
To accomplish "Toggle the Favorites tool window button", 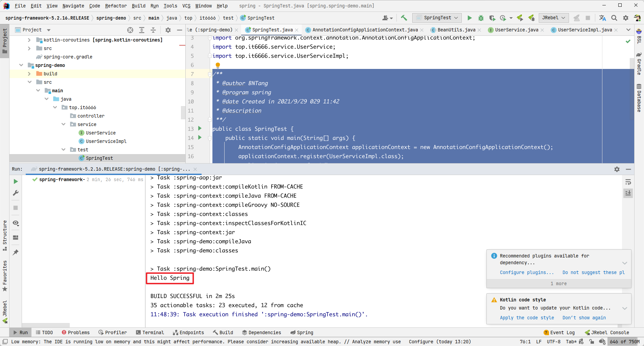I will pos(5,276).
